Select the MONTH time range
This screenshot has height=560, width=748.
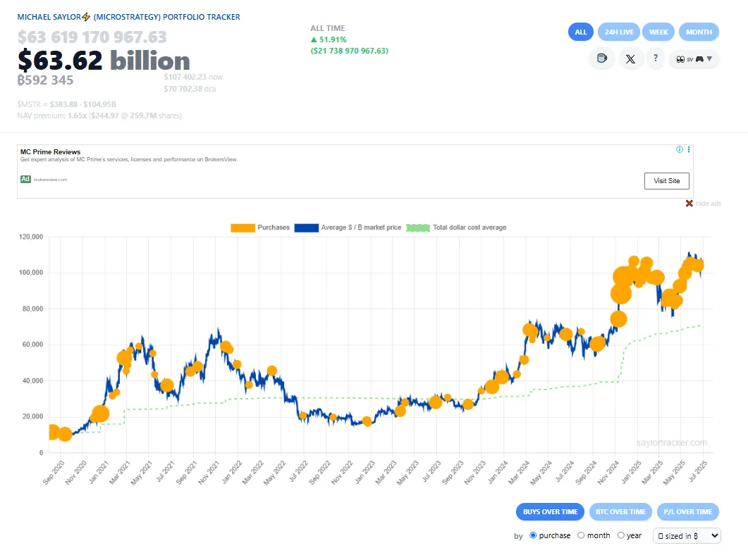point(699,32)
